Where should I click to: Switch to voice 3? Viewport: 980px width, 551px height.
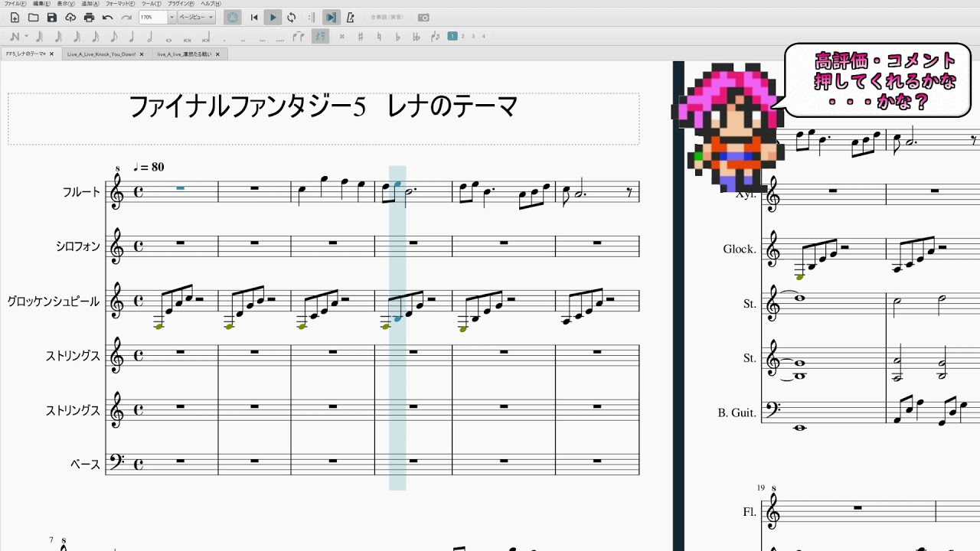pos(473,36)
